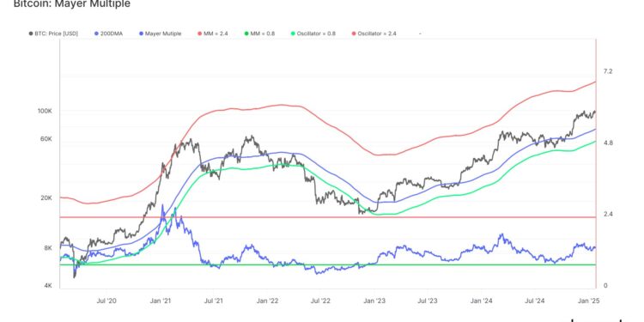Hide the MM = 2.4 legend series
644x322 pixels.
[213, 33]
